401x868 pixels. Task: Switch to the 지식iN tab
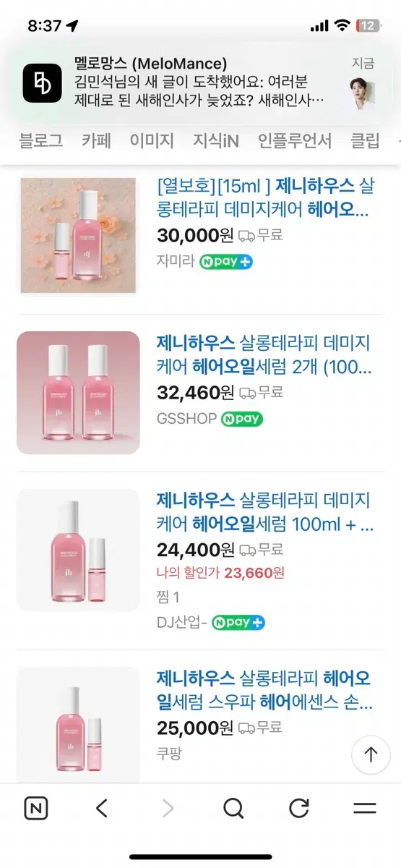click(x=216, y=140)
